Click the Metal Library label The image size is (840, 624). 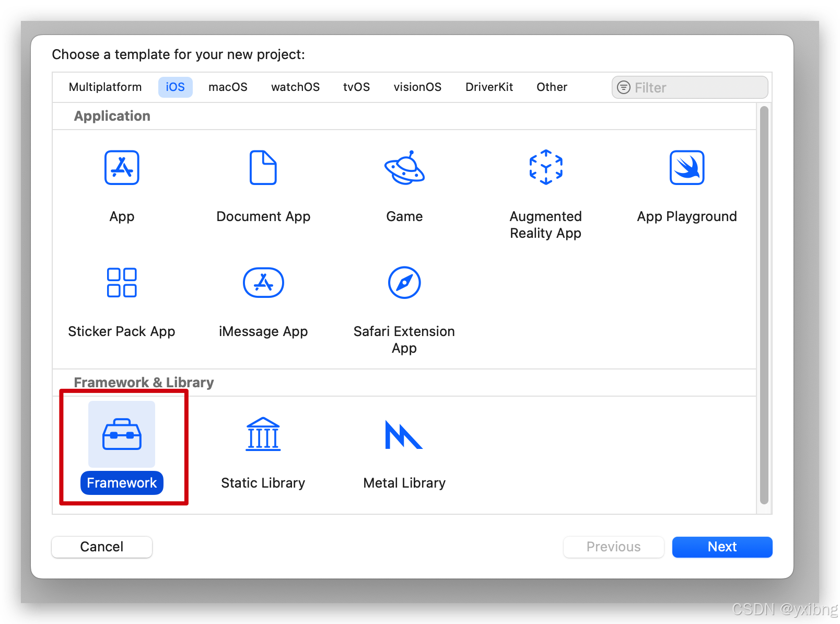coord(404,483)
